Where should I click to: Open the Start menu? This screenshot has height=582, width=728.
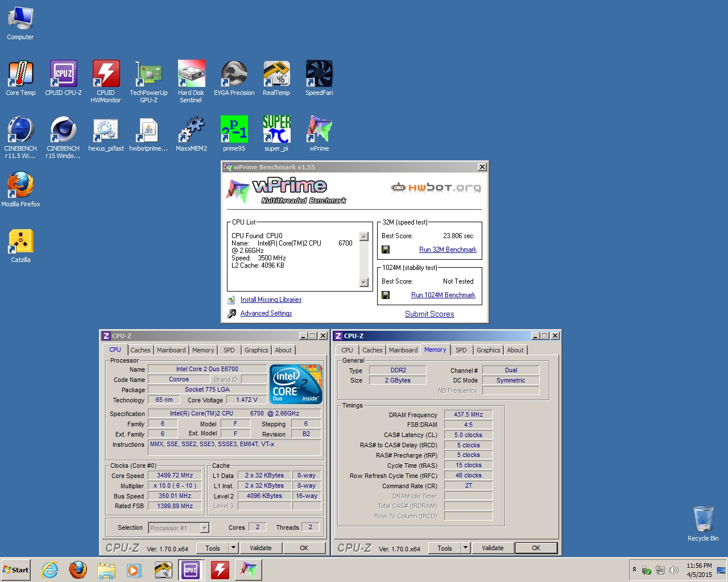[16, 570]
